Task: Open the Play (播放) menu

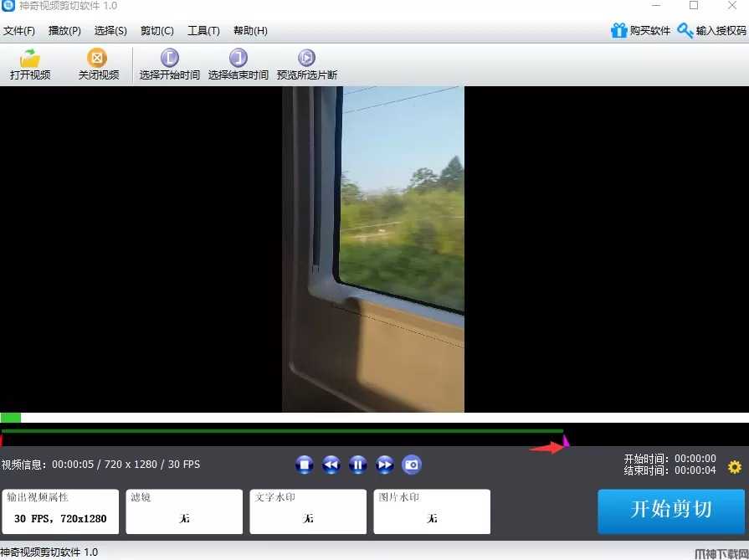Action: pyautogui.click(x=64, y=31)
